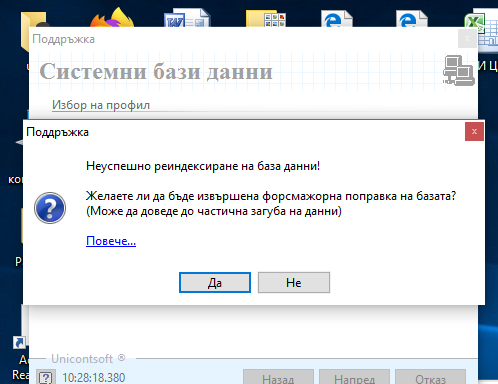Screen dimensions: 498x384
Task: Click Отказ in the background wizard window
Action: [x=430, y=378]
